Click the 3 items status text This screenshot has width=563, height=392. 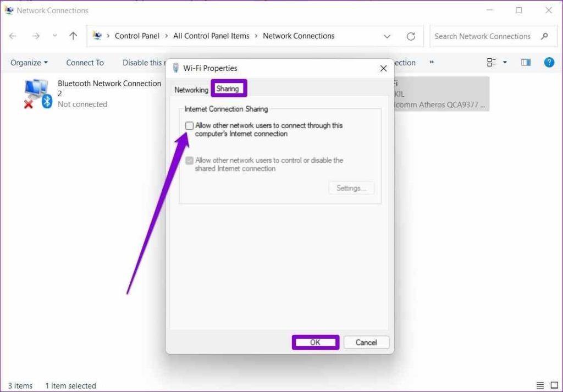click(20, 386)
